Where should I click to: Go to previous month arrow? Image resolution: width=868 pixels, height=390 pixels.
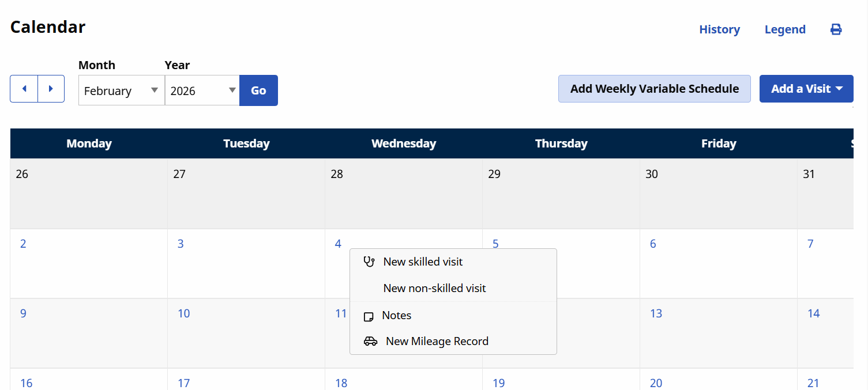point(24,89)
